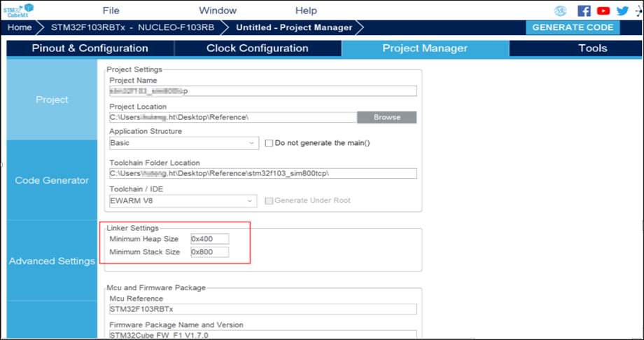Go to Home breadcrumb
Viewport: 644px width, 340px height.
(20, 27)
